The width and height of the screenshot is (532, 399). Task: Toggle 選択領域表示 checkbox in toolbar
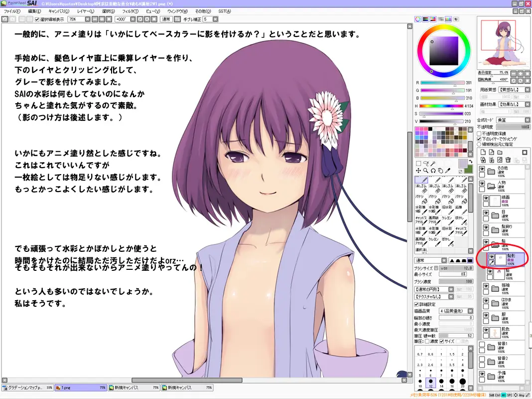point(37,19)
